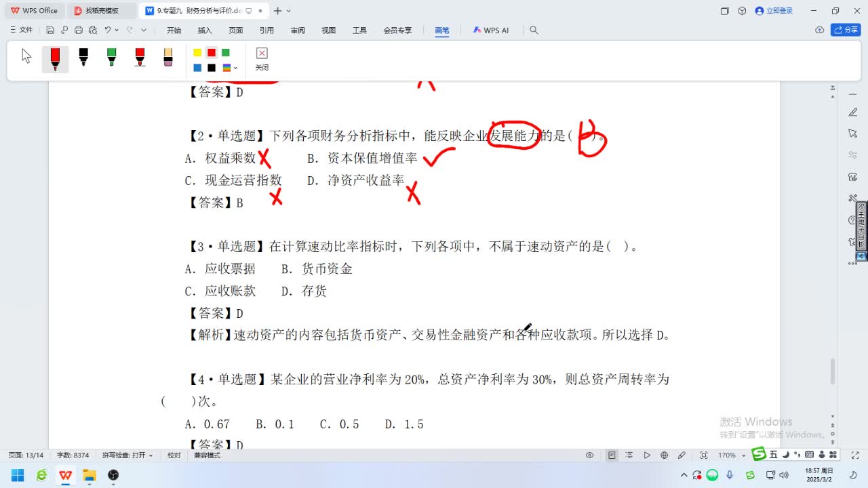Open File Explorer from taskbar
Viewport: 868px width, 488px height.
point(89,474)
